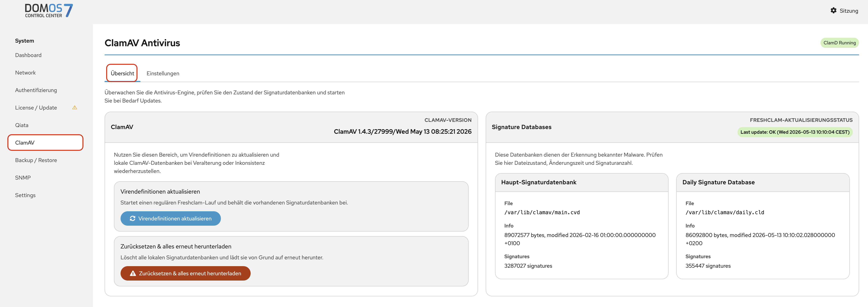The image size is (868, 307).
Task: Click the 355447 signatures value
Action: (708, 266)
